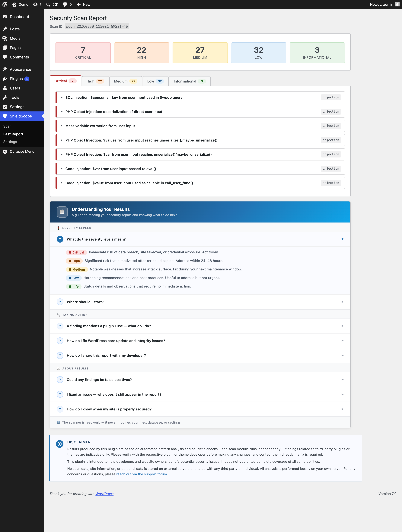This screenshot has width=402, height=532.
Task: Click the ShieldScope shield icon
Action: coord(5,116)
